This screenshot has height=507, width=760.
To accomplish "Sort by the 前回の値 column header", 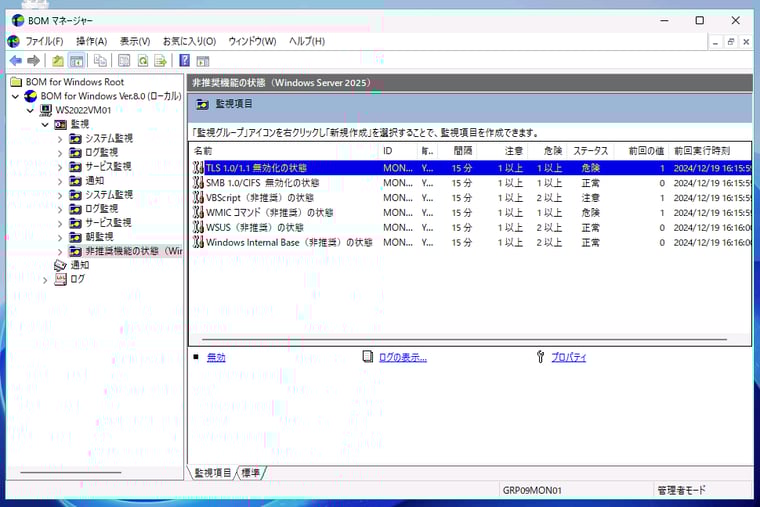I will click(642, 151).
